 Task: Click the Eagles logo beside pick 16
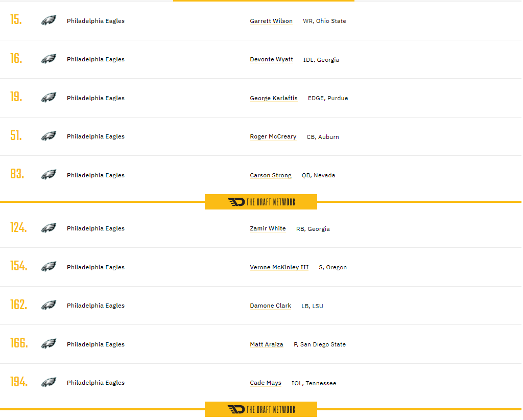point(49,59)
